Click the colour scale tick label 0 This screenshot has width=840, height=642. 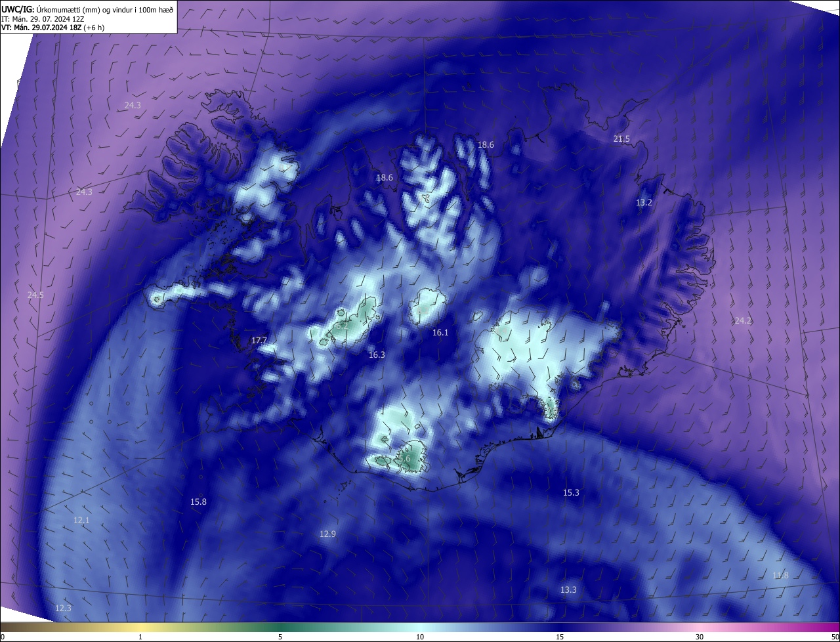pos(2,637)
